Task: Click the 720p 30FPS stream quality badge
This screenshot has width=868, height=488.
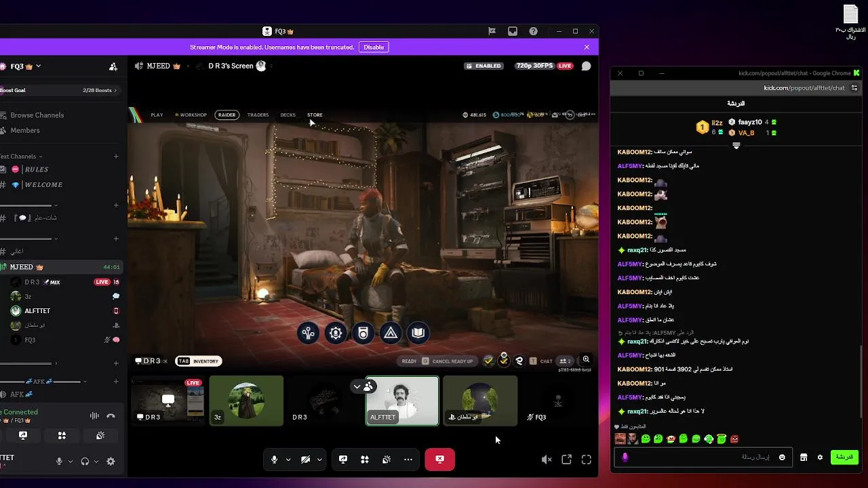Action: click(x=534, y=66)
